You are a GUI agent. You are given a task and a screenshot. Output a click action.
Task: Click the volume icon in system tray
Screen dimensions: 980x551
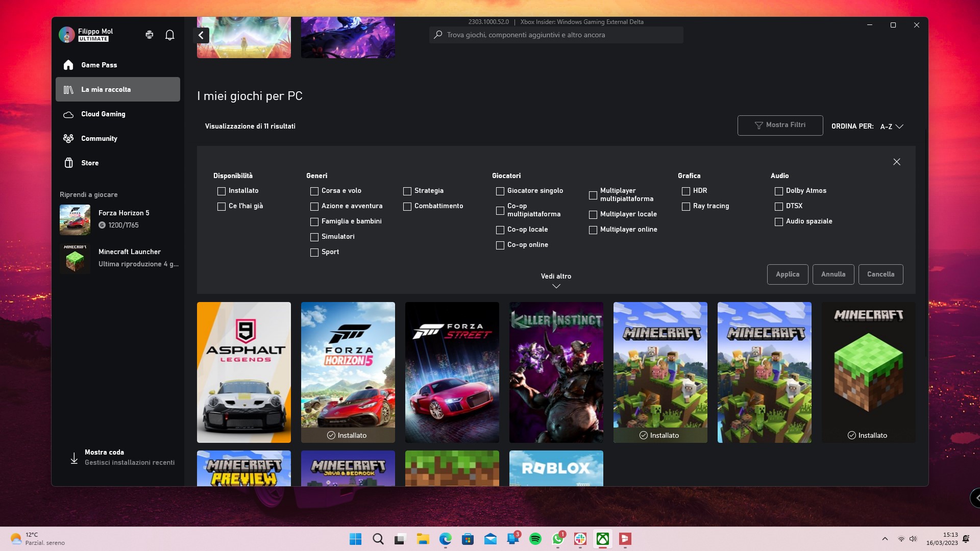[913, 539]
